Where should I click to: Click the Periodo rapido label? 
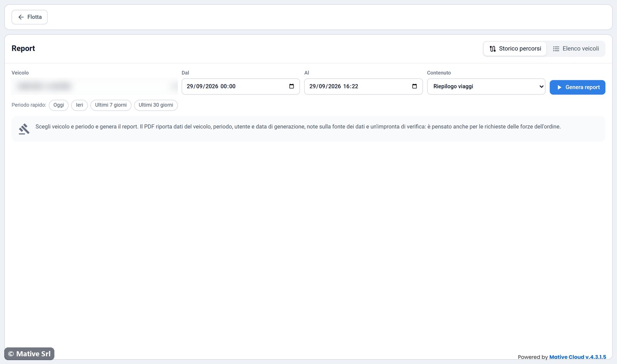coord(29,105)
